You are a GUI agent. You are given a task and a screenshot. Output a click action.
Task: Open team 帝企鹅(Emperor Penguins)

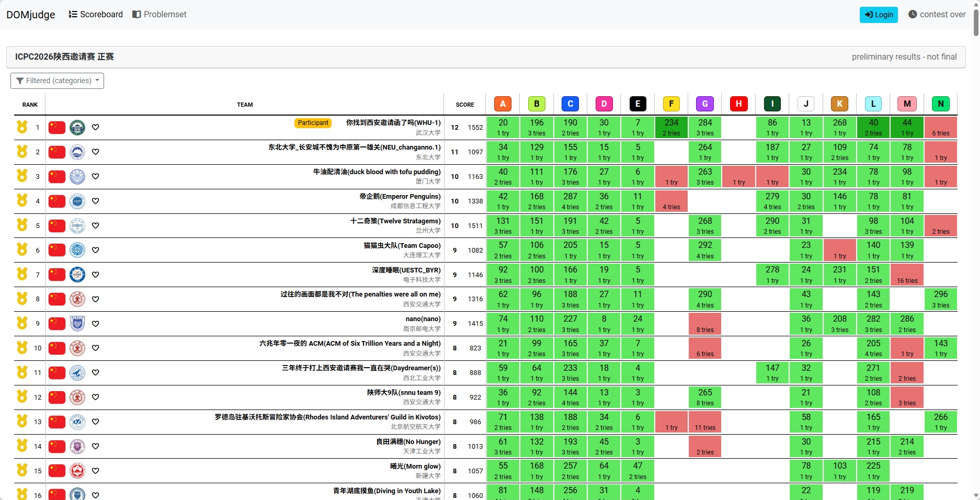pos(400,196)
